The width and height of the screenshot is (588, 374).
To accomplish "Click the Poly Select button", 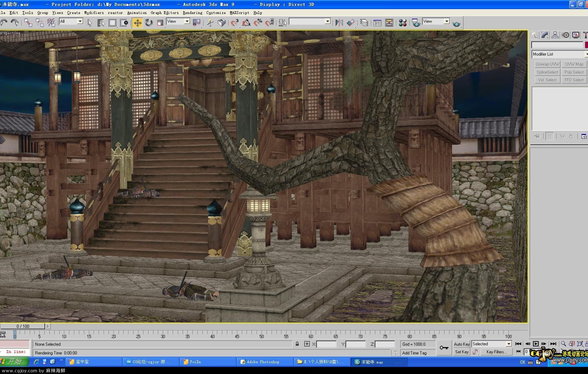I will (x=574, y=72).
